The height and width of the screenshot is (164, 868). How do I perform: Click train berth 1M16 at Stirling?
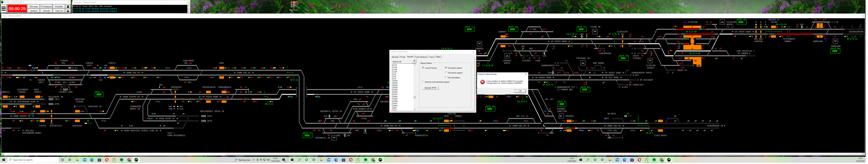pyautogui.click(x=683, y=34)
